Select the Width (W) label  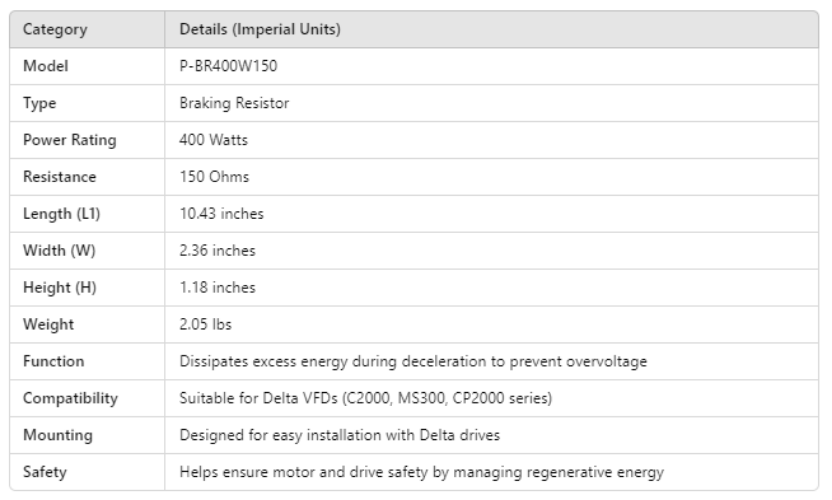point(58,251)
